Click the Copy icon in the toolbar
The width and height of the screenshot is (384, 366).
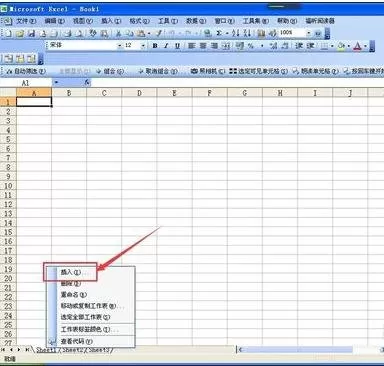129,33
